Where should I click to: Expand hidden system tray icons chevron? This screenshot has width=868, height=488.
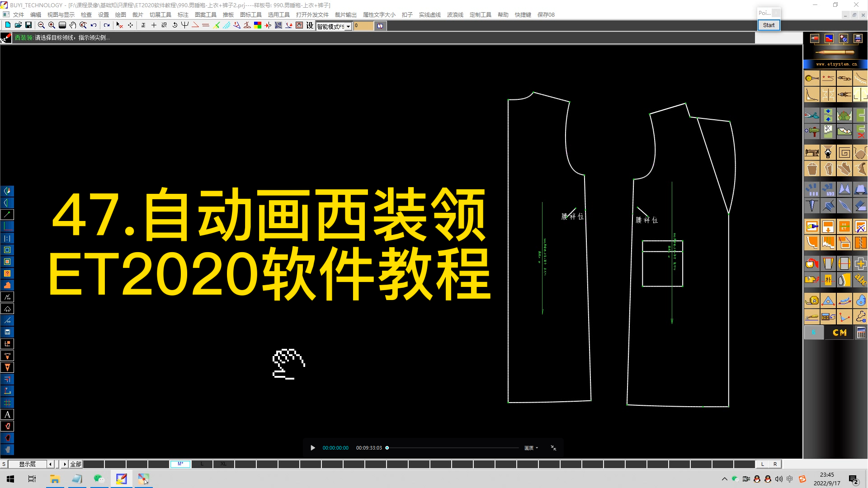click(x=725, y=479)
